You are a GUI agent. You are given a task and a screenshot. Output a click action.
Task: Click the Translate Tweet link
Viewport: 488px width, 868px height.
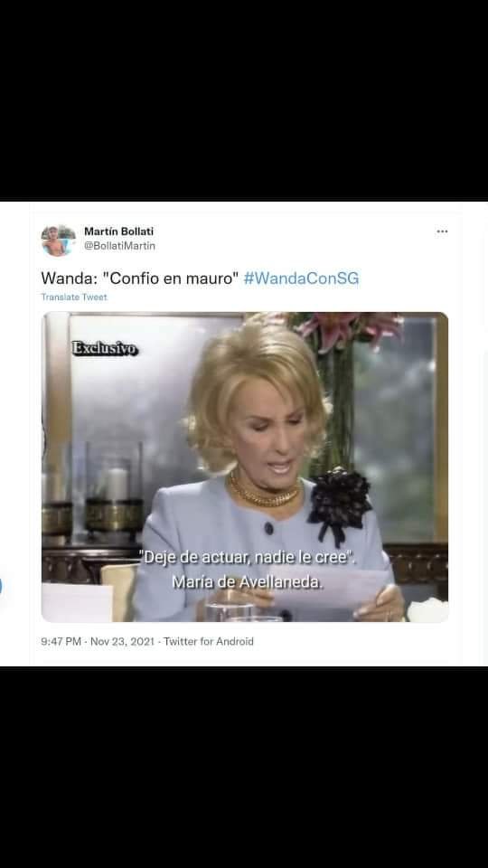(x=74, y=297)
